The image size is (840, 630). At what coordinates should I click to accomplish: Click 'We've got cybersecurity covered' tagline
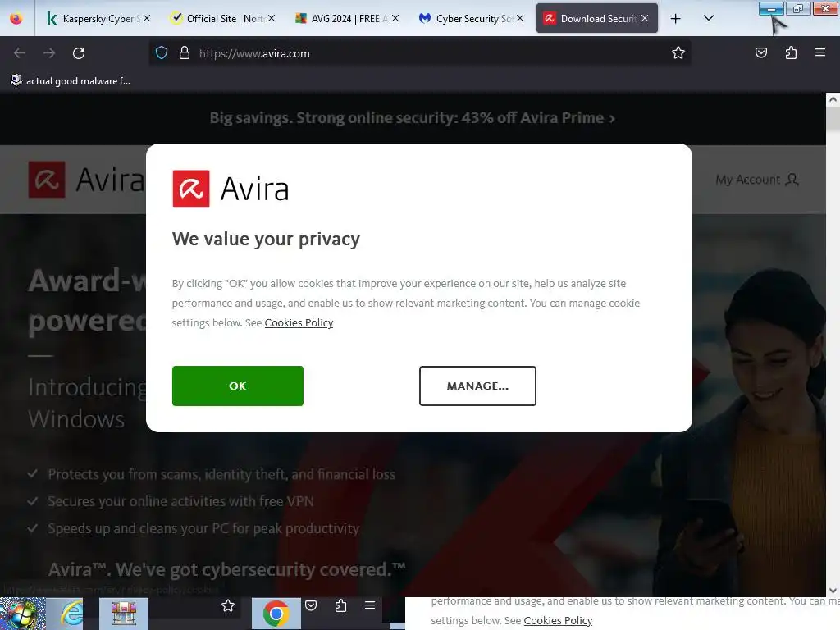point(226,569)
